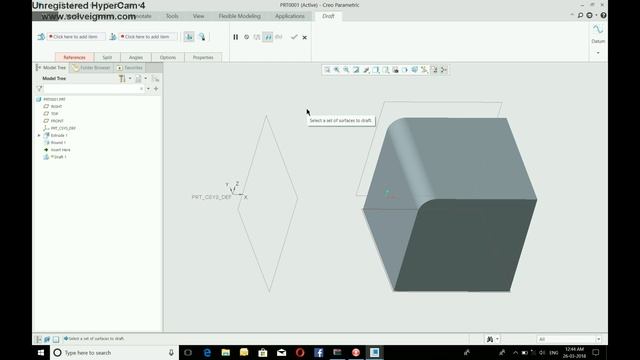Click the plus icon beside tree search
Image resolution: width=640 pixels, height=360 pixels.
(156, 89)
